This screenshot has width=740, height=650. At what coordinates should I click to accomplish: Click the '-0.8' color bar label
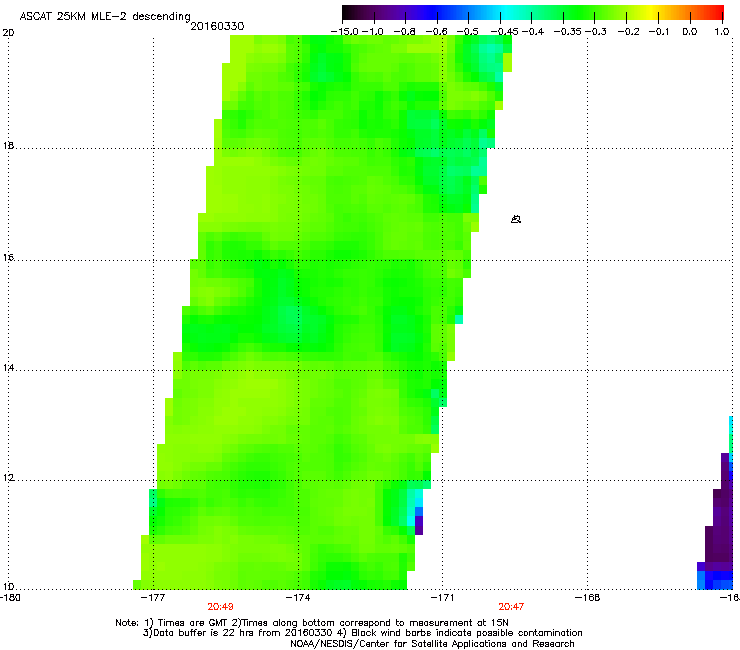tap(404, 32)
